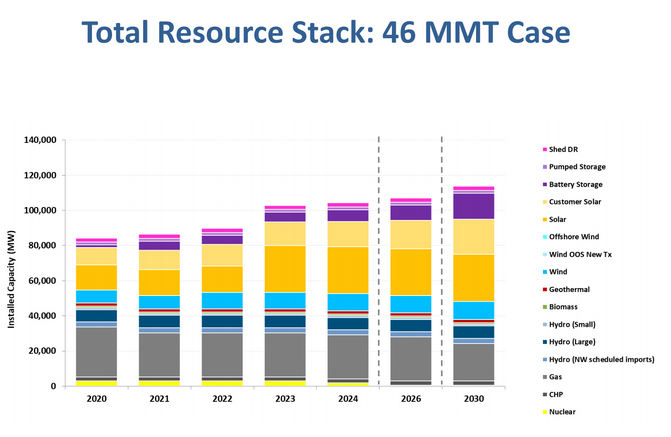Click the Installed Capacity (MW) axis title
Screen dimensions: 671x437
14,263
